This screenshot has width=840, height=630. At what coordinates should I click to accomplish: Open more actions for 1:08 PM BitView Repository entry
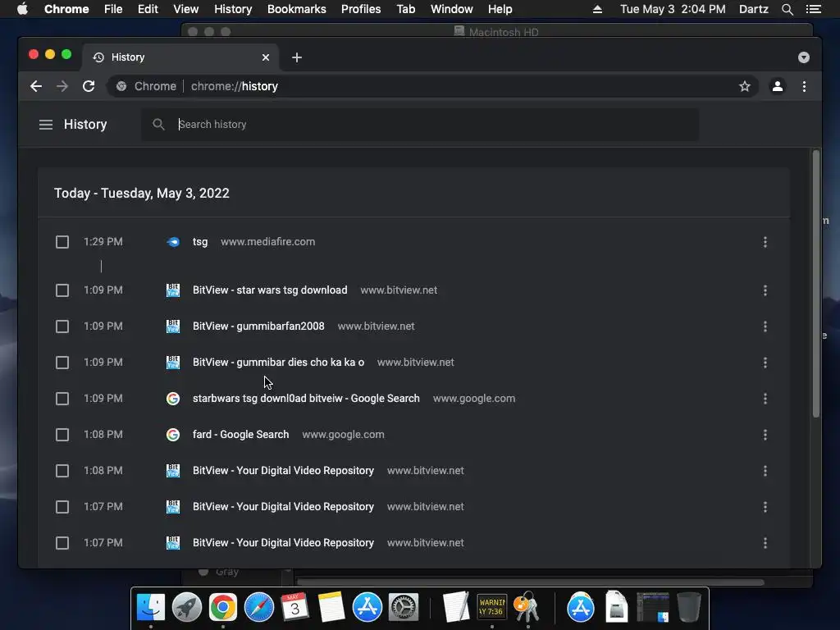[765, 471]
